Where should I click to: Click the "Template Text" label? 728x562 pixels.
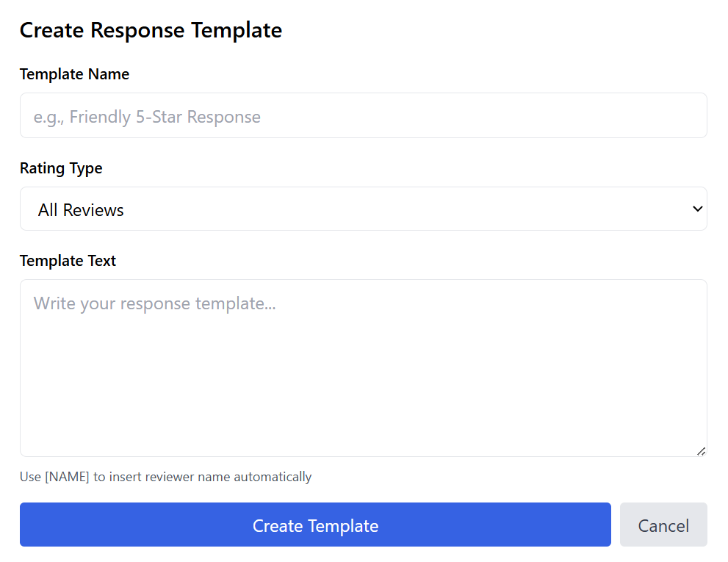[68, 261]
